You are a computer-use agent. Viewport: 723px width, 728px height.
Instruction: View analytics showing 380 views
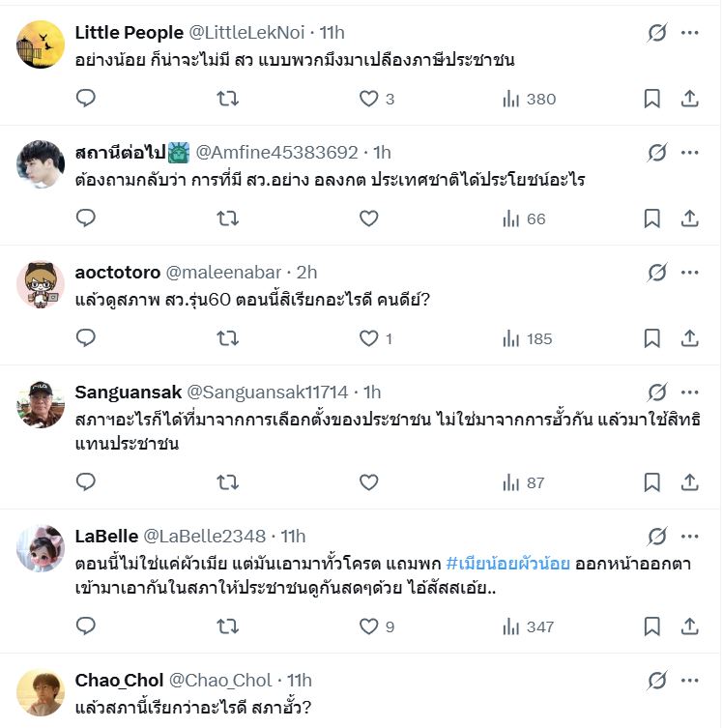click(529, 99)
